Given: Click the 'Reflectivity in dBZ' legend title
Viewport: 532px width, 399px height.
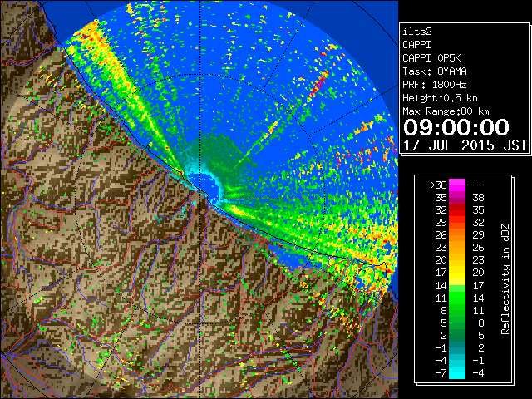Looking at the screenshot, I should coord(505,279).
